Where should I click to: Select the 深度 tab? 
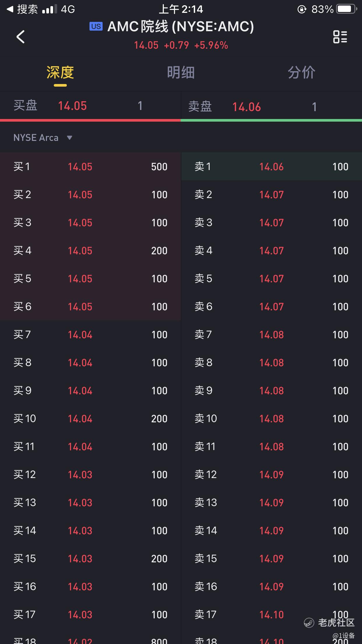coord(60,73)
